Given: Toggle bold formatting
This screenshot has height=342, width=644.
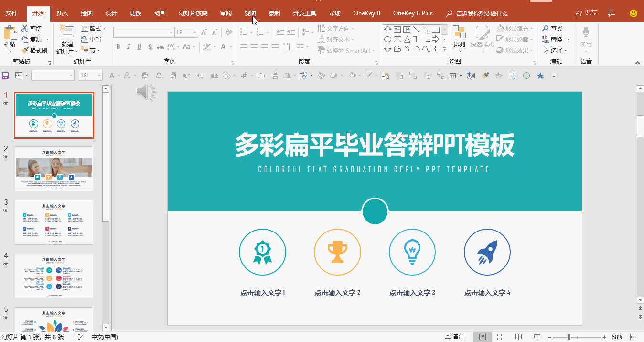Looking at the screenshot, I should tap(118, 47).
